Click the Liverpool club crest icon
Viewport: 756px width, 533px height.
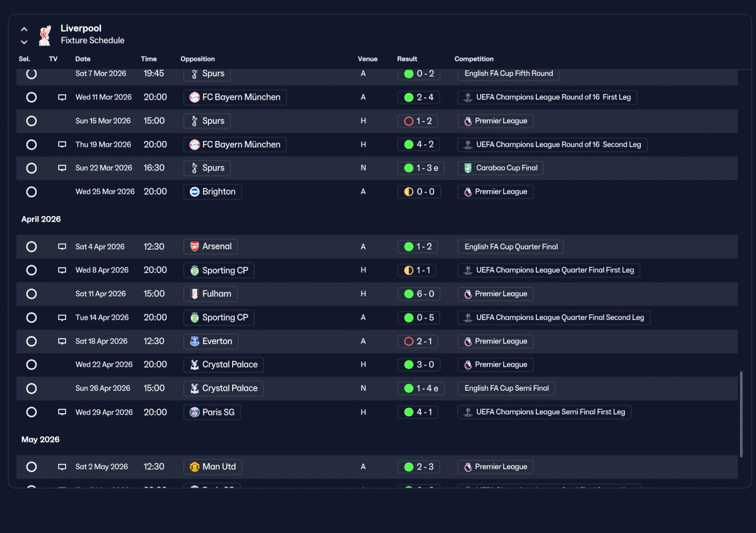[44, 35]
